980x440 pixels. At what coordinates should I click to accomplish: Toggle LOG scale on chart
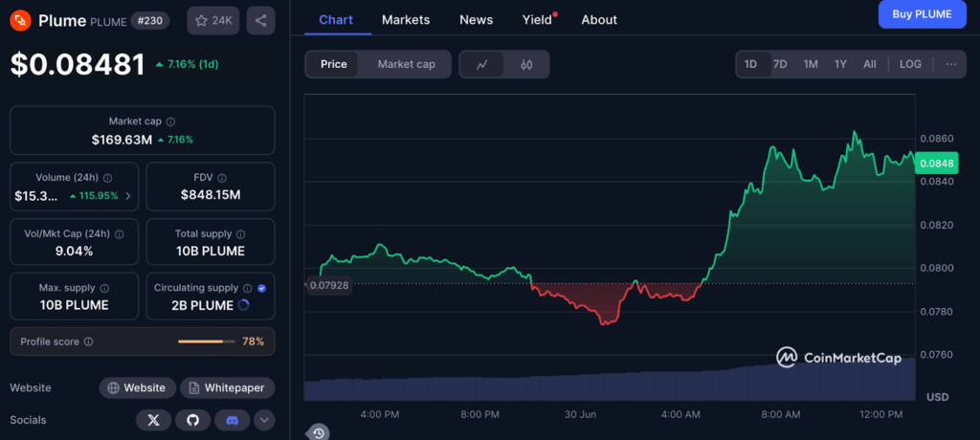[x=910, y=64]
